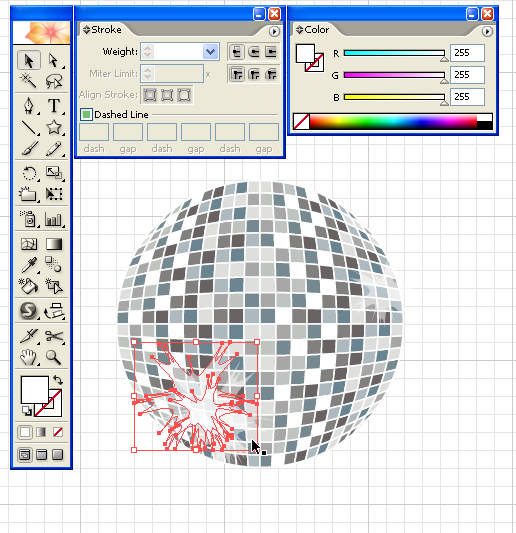Select the Gradient tool

pyautogui.click(x=54, y=244)
